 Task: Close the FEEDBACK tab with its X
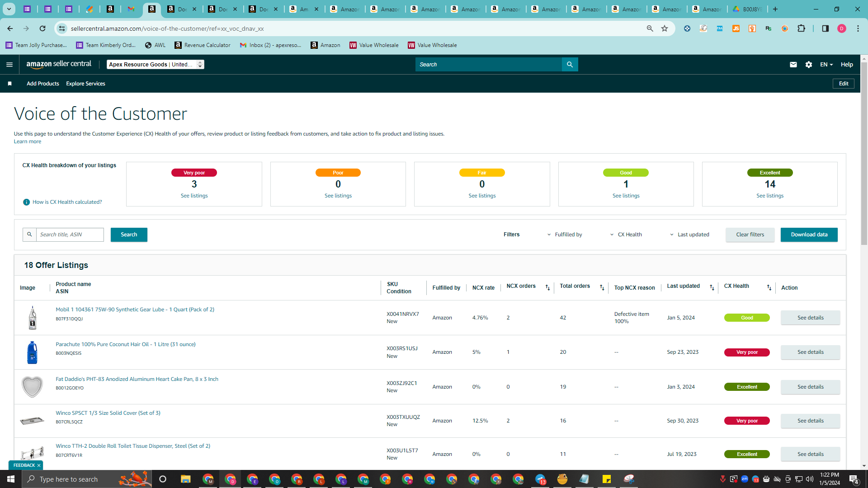(39, 465)
